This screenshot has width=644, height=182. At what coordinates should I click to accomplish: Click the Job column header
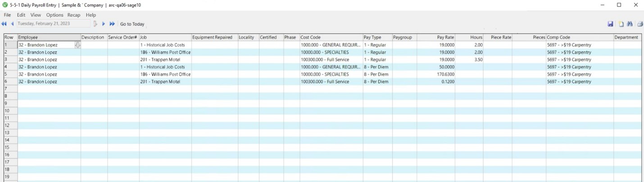[x=165, y=37]
